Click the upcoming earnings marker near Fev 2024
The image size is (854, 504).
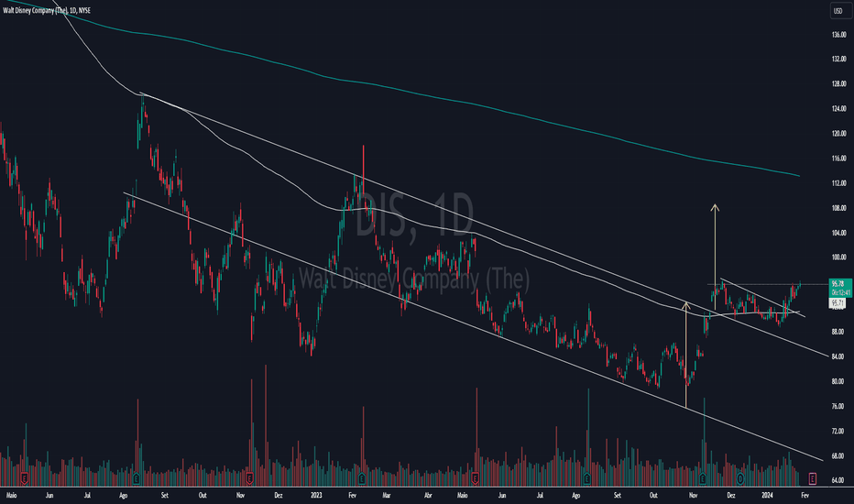pyautogui.click(x=813, y=478)
